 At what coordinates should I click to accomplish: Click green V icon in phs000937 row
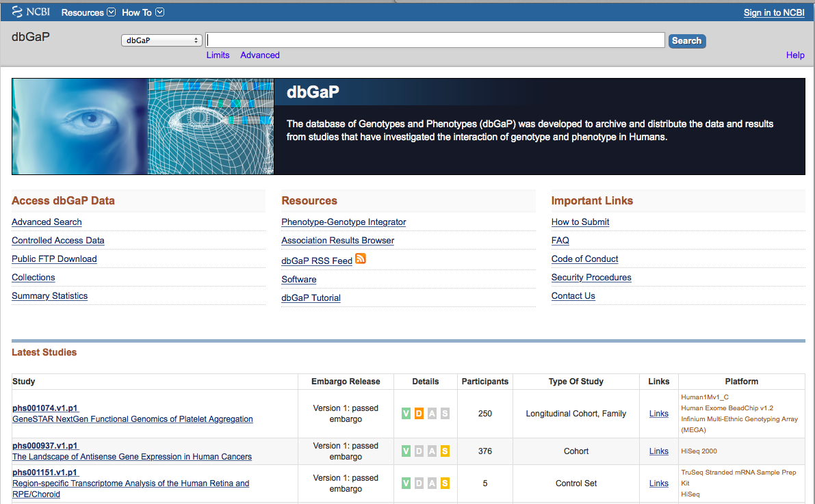tap(406, 451)
